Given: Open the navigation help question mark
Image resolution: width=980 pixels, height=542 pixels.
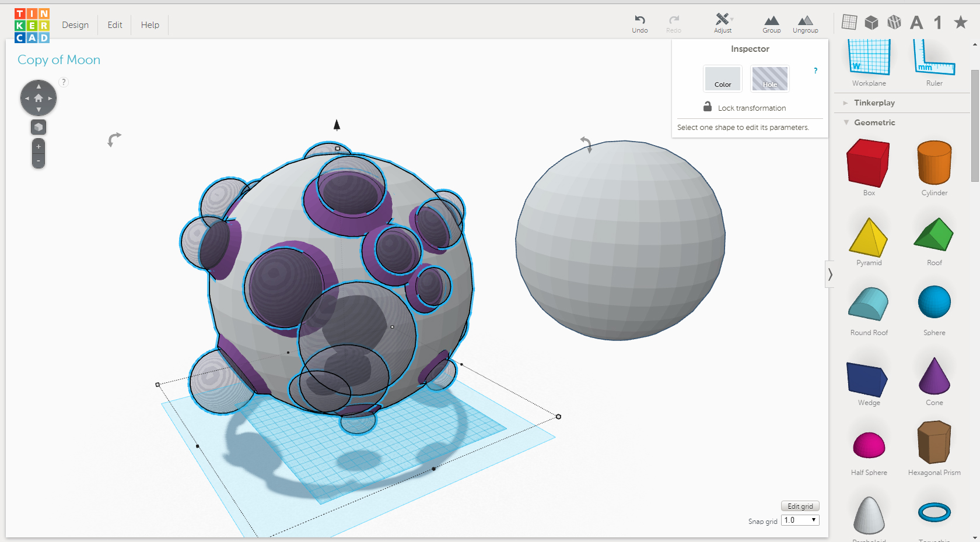Looking at the screenshot, I should 64,82.
